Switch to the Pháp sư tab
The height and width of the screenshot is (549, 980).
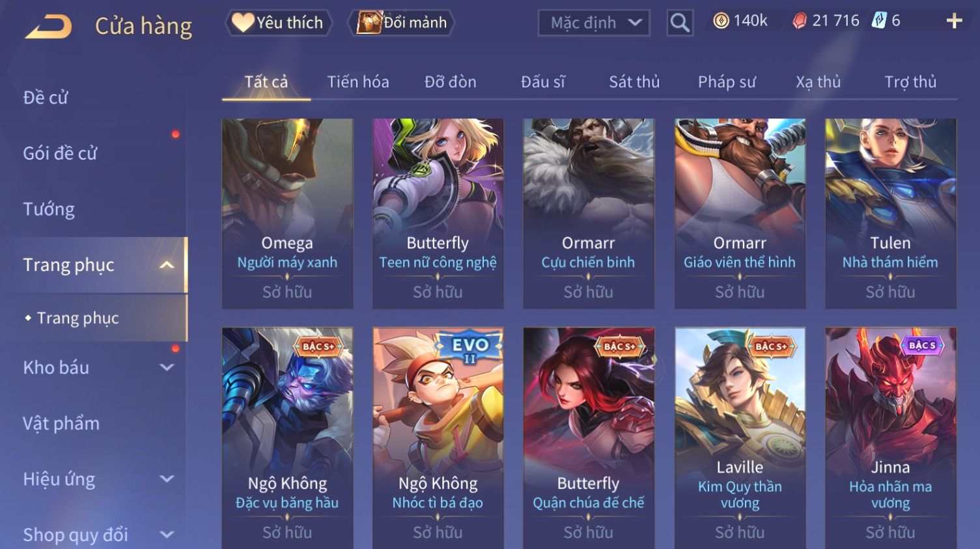coord(727,82)
